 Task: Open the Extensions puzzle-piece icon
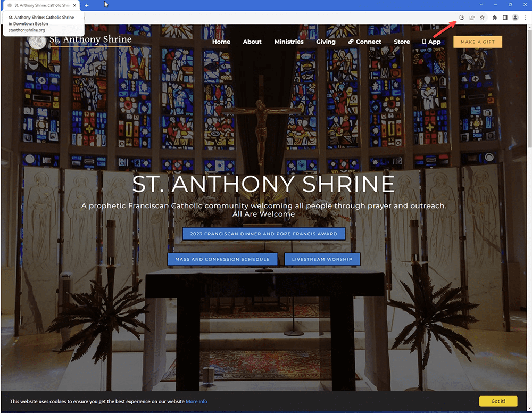[x=494, y=18]
